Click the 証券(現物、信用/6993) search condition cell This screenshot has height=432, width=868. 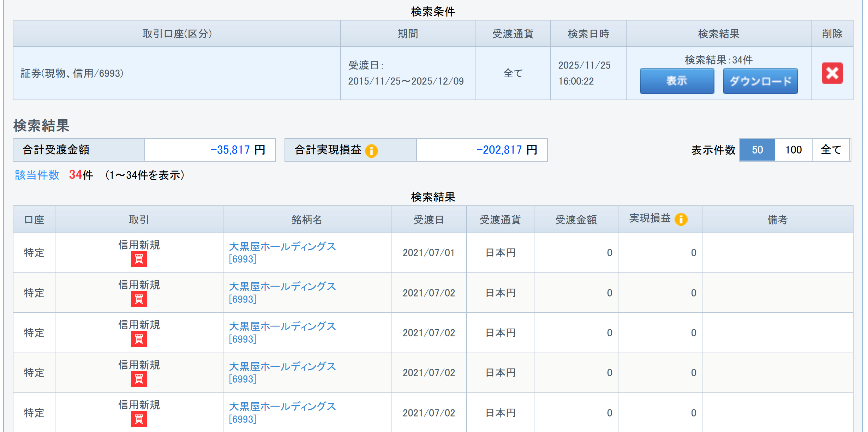tap(72, 73)
